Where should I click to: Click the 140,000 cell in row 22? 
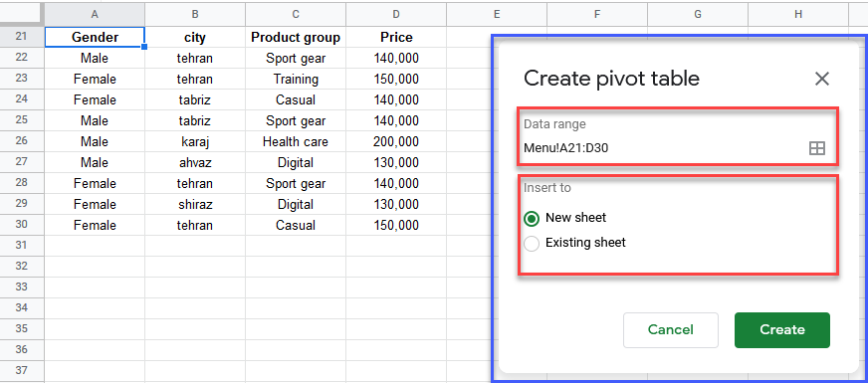tap(396, 58)
